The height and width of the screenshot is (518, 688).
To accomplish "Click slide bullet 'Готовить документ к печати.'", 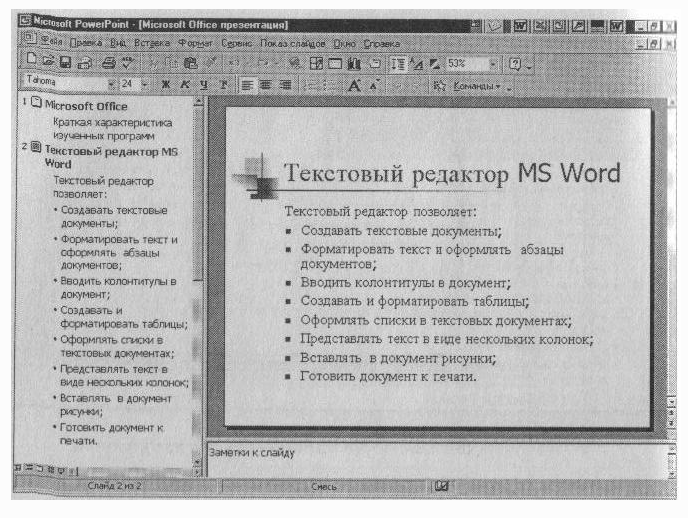I will coord(388,376).
